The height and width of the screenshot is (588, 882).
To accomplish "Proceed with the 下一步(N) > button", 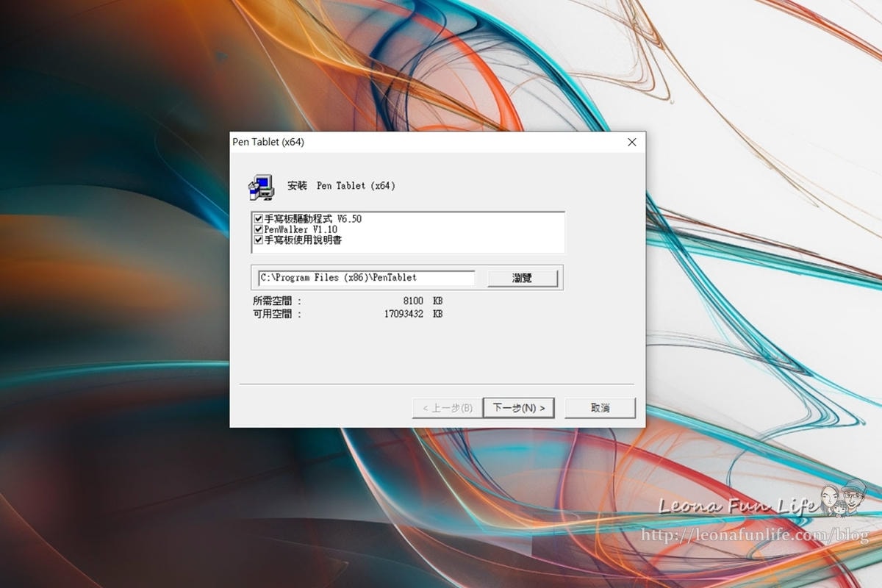I will (518, 408).
